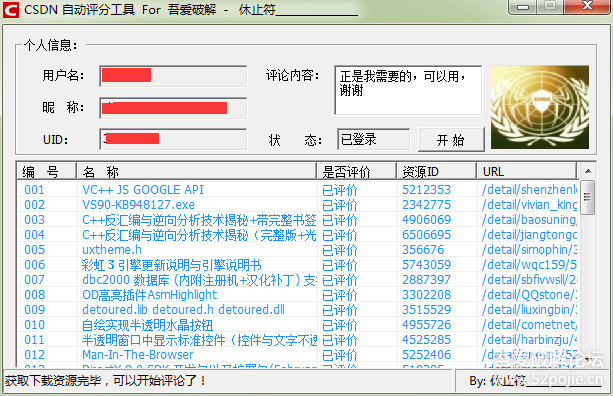Click the 资源ID column header
613x396 pixels.
pos(437,172)
